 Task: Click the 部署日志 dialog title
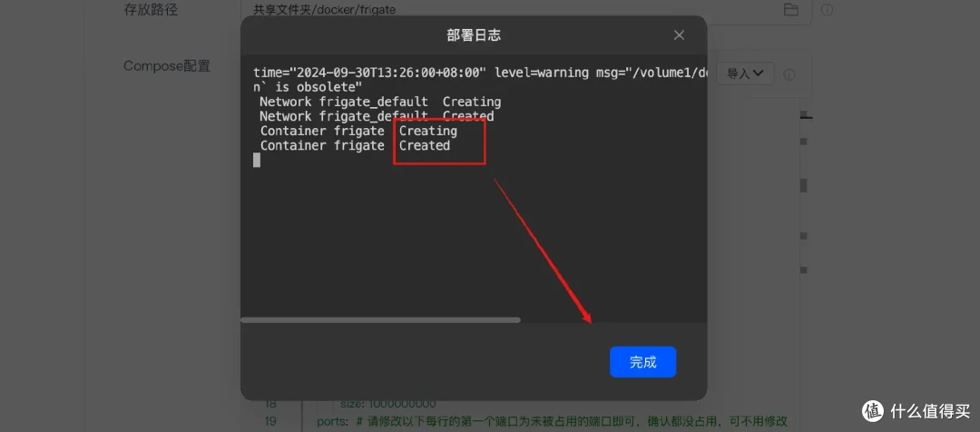click(x=474, y=35)
